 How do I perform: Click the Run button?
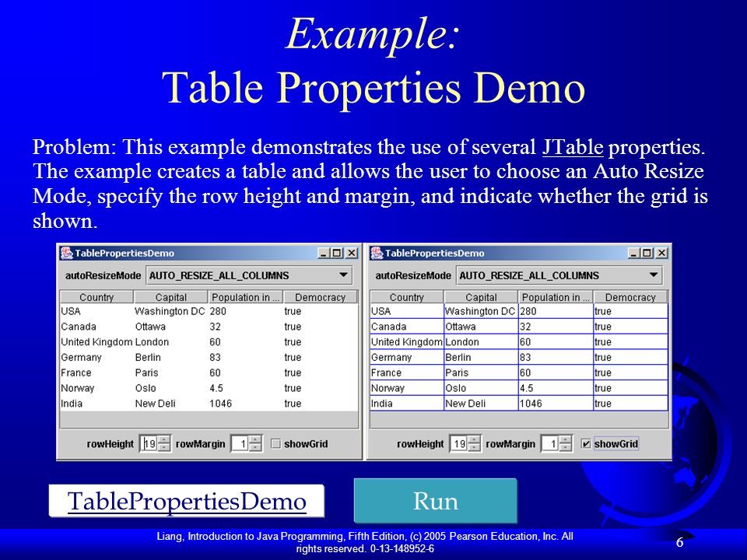(x=436, y=501)
